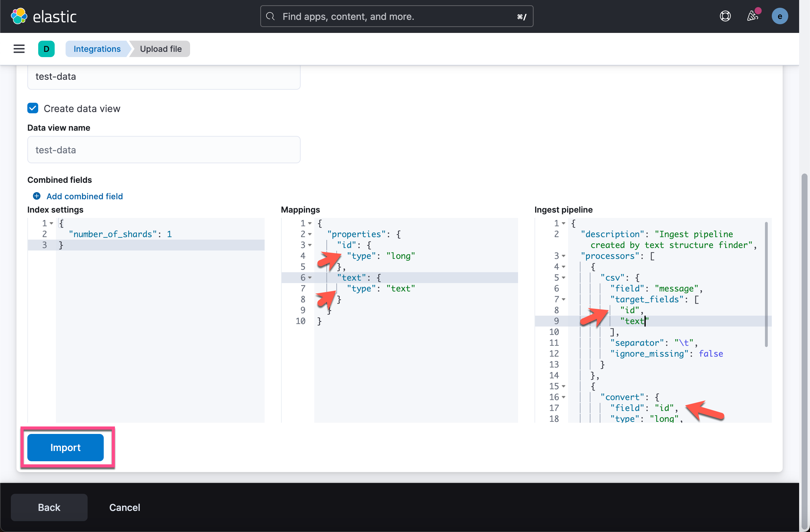This screenshot has width=810, height=532.
Task: Go to the Integrations breadcrumb
Action: pyautogui.click(x=97, y=49)
